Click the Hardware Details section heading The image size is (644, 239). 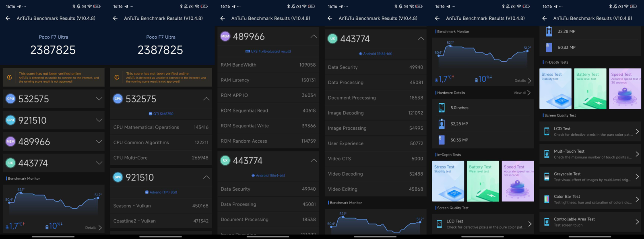click(451, 93)
